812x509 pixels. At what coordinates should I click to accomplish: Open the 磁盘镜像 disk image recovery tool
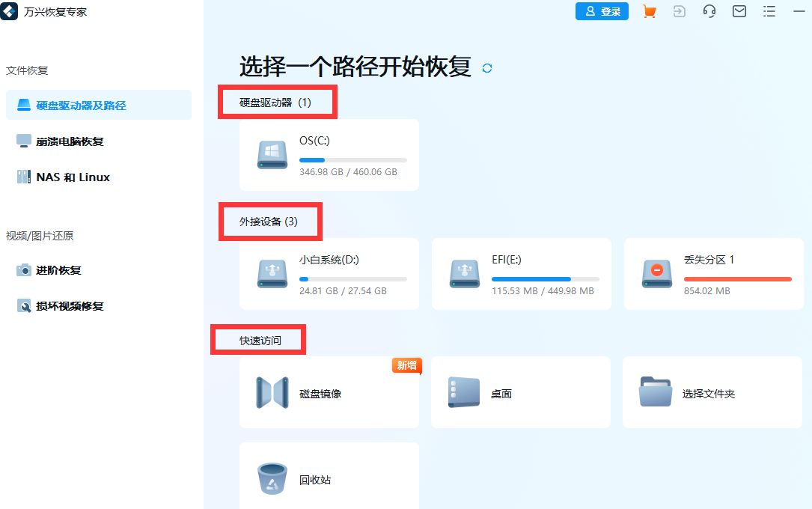[329, 392]
